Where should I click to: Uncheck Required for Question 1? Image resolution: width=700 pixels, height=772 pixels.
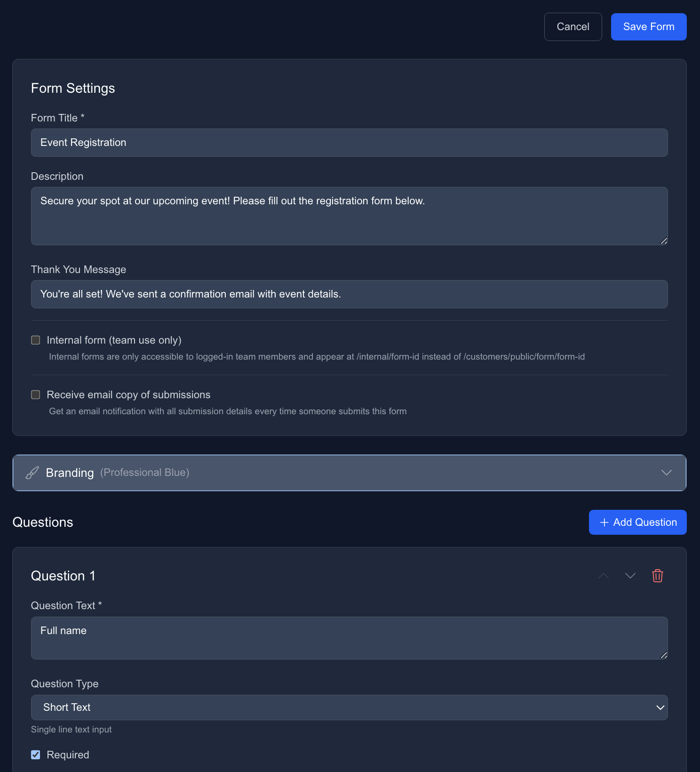click(x=35, y=755)
